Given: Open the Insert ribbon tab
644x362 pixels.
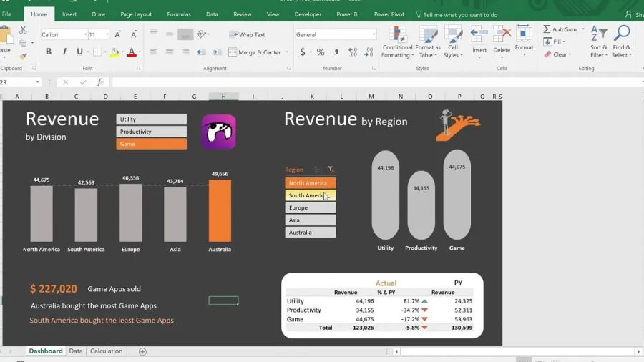Looking at the screenshot, I should pos(69,14).
